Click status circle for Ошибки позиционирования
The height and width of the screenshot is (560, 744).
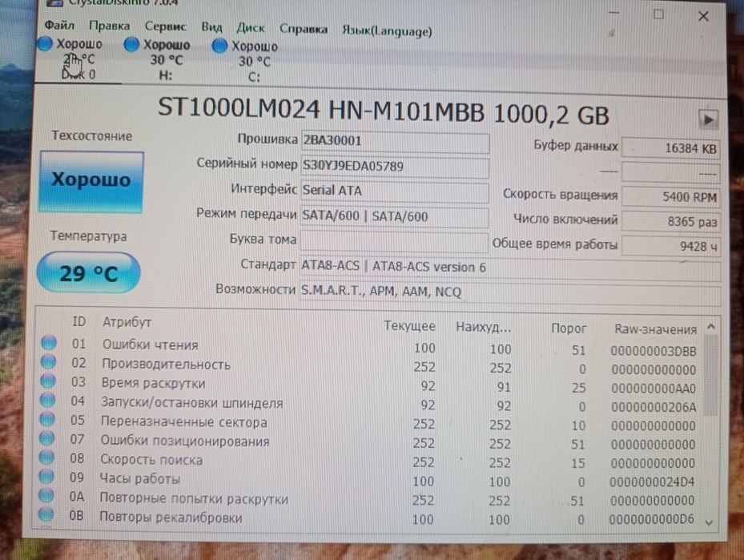[46, 438]
